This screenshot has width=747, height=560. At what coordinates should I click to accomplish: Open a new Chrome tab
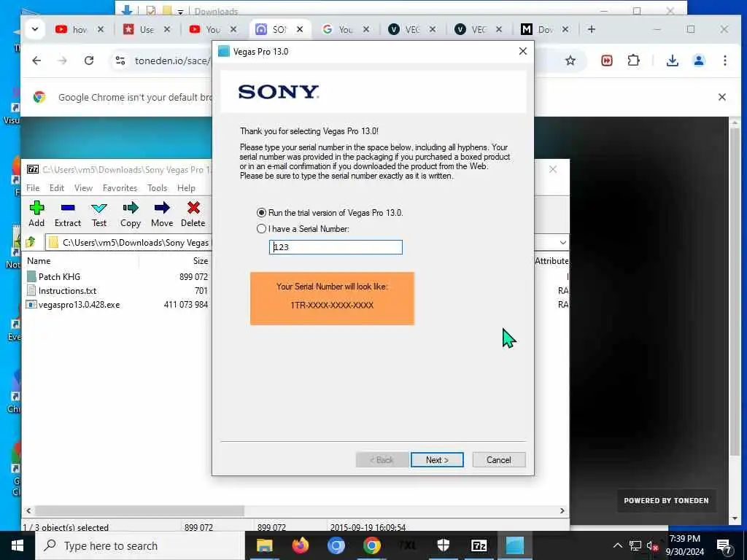click(x=591, y=29)
